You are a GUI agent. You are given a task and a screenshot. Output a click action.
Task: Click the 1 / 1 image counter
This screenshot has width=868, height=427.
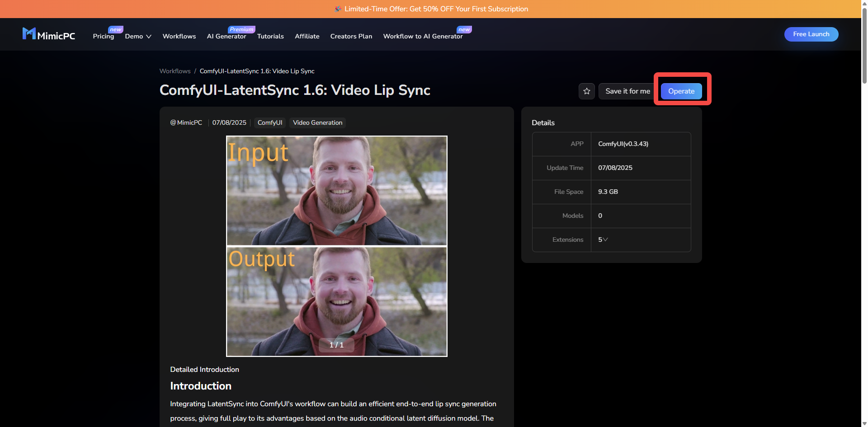pos(336,345)
